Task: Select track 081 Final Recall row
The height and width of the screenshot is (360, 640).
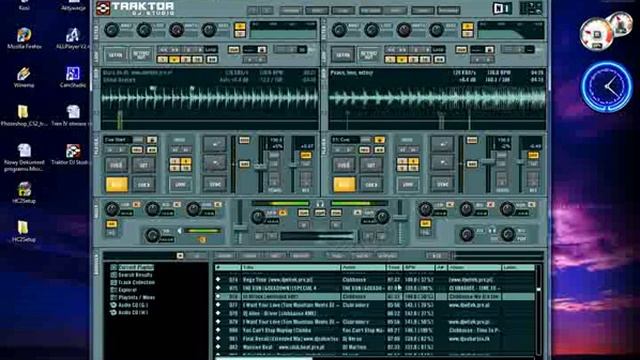Action: [375, 339]
